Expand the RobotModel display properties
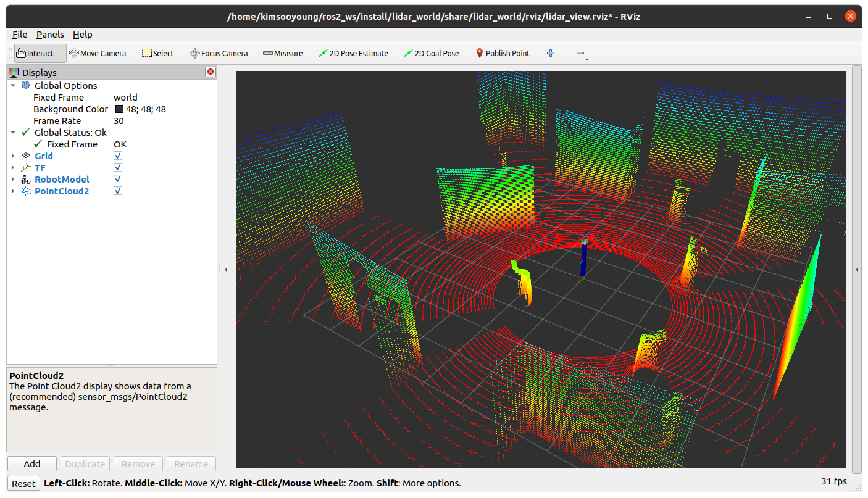Image resolution: width=868 pixels, height=498 pixels. 13,180
